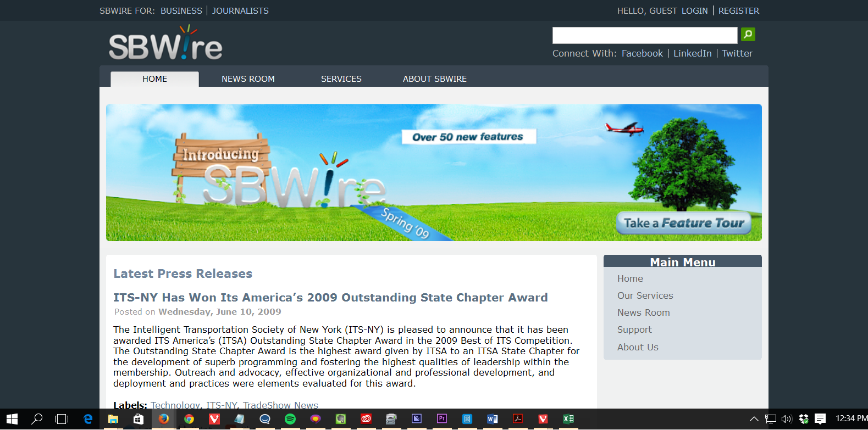Open the NEWS ROOM navigation tab
The image size is (868, 430).
coord(248,79)
